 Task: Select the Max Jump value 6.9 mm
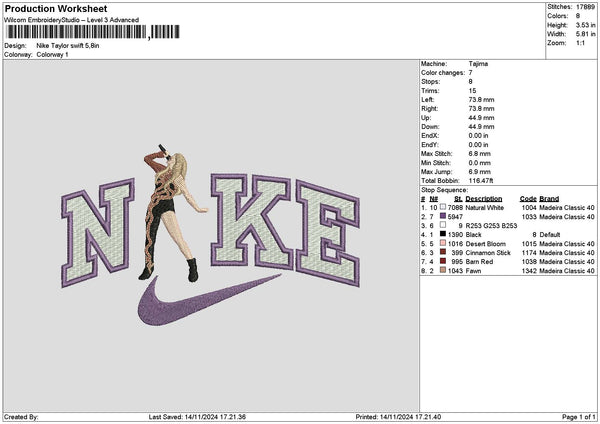tap(479, 172)
